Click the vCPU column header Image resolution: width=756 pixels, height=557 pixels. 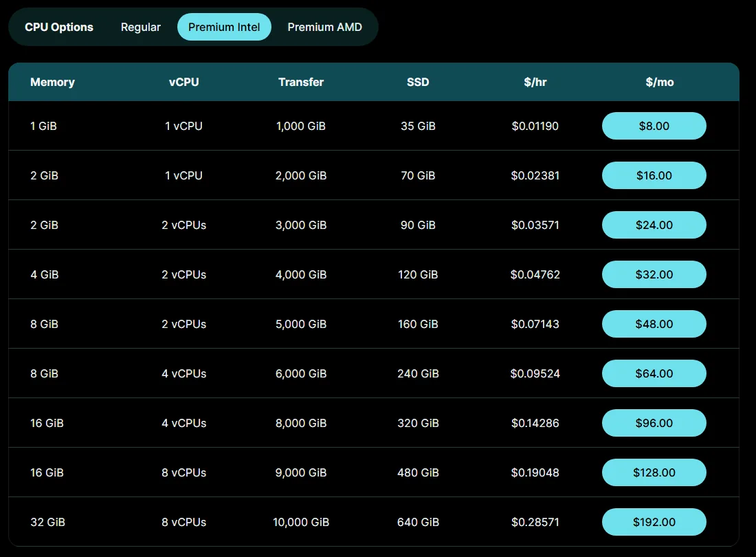coord(184,82)
